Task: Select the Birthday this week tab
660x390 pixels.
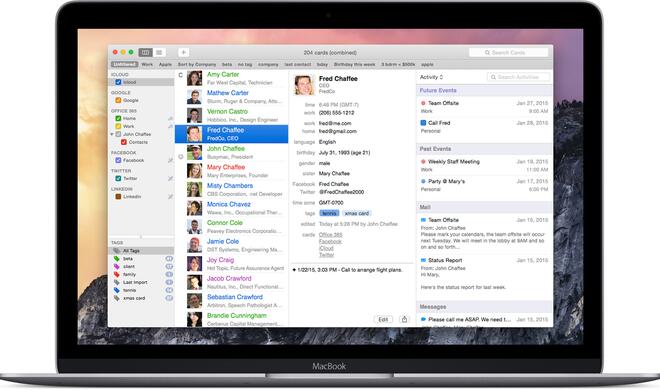Action: tap(354, 64)
